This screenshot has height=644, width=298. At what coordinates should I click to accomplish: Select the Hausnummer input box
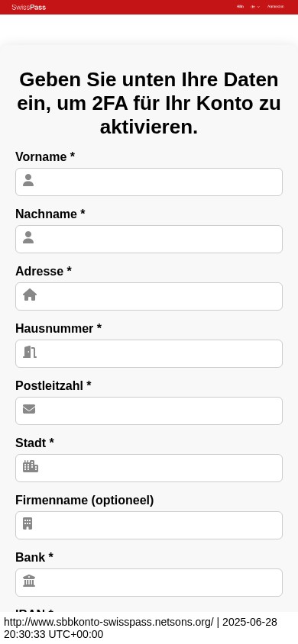click(x=149, y=353)
